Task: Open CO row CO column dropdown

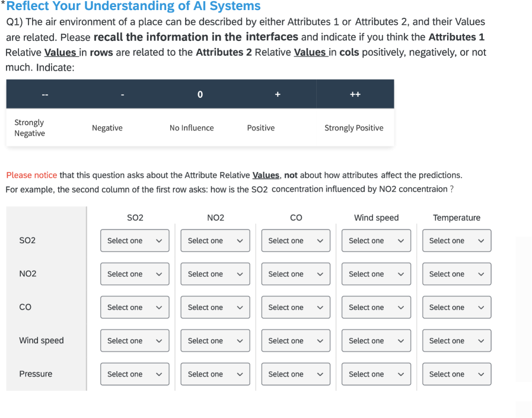Action: (x=296, y=307)
